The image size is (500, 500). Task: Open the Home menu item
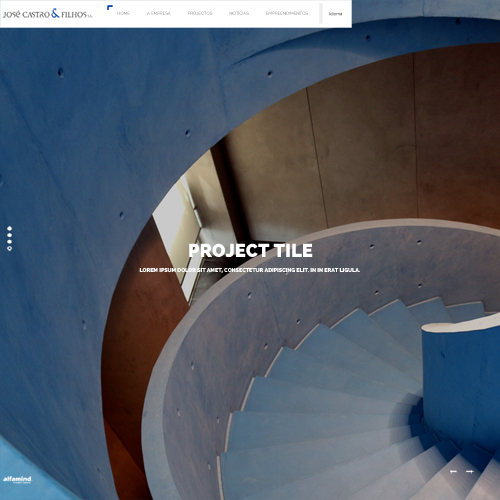click(123, 13)
